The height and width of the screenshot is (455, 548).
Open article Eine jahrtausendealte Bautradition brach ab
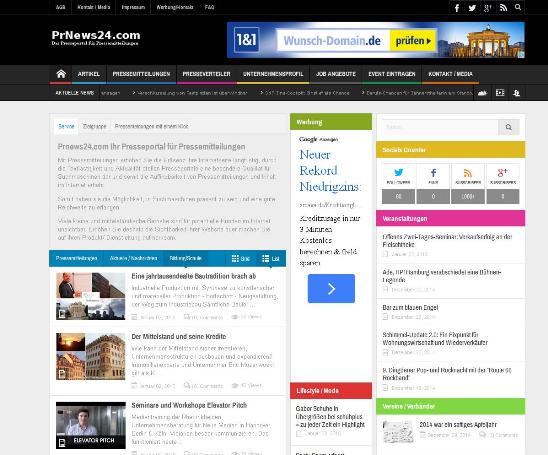[194, 276]
